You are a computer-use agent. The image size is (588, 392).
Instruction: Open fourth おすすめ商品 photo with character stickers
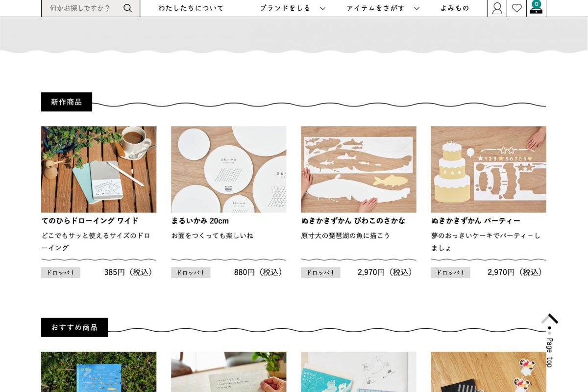coord(489,372)
